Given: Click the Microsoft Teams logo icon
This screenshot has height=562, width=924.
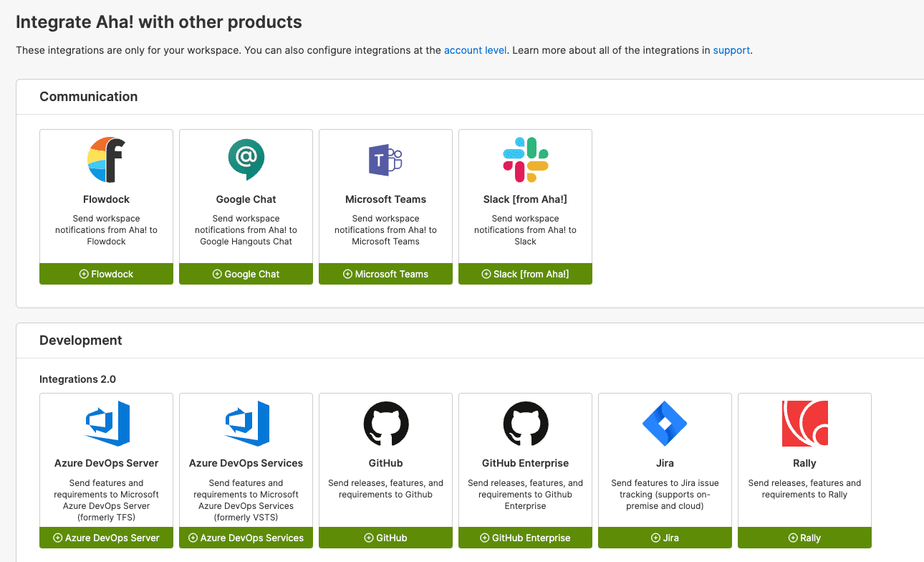Looking at the screenshot, I should tap(385, 160).
